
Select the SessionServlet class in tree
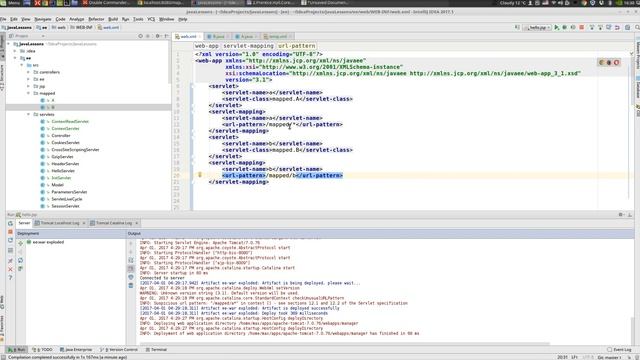[x=65, y=206]
